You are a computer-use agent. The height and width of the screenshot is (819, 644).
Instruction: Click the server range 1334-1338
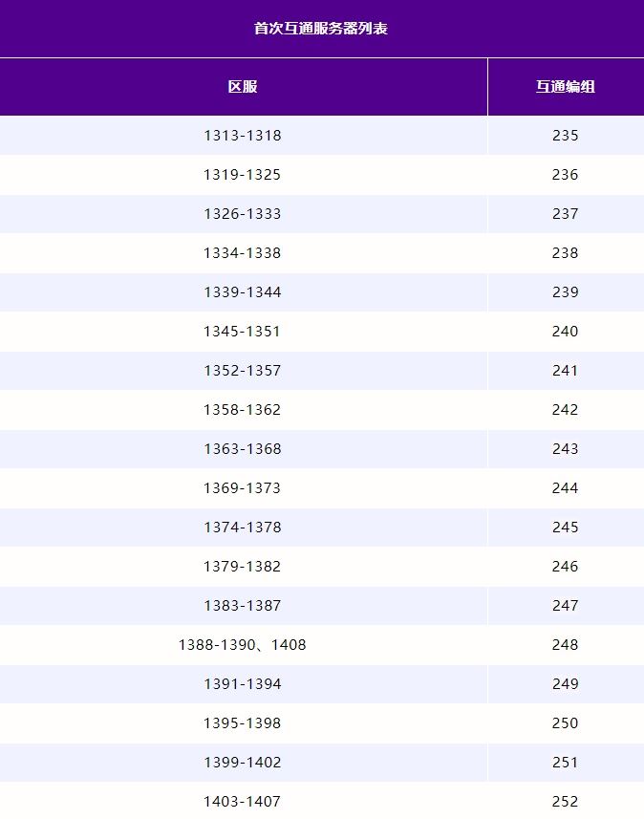tap(243, 253)
